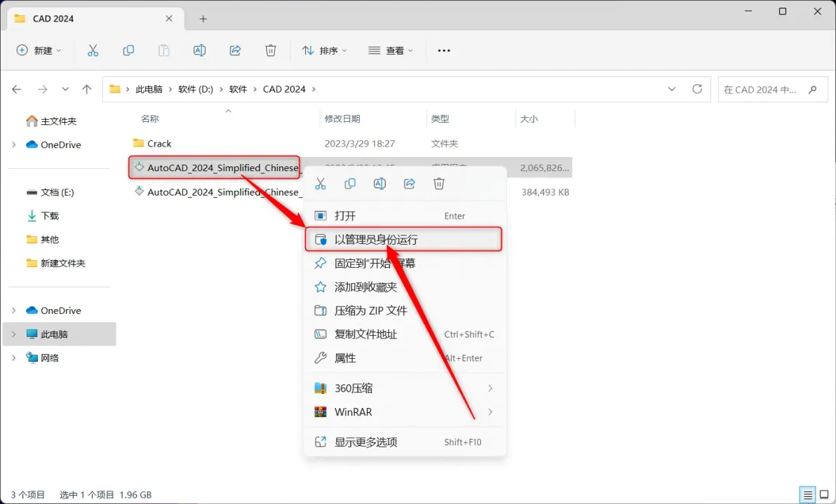Click the folder icon in the address bar

coord(114,89)
